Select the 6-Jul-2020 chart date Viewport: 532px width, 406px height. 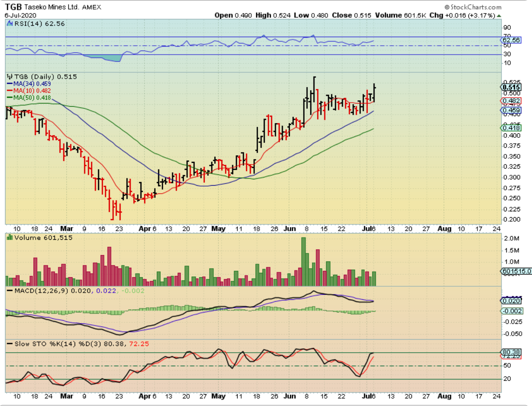(x=21, y=15)
